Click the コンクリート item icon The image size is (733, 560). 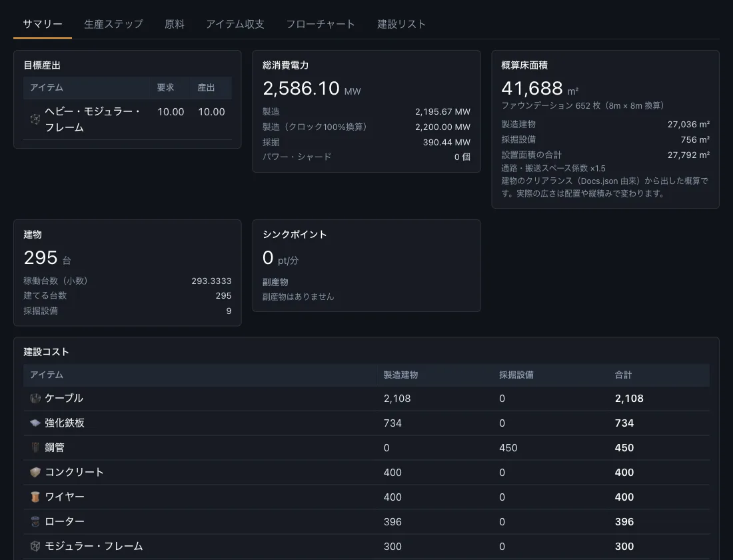tap(35, 472)
